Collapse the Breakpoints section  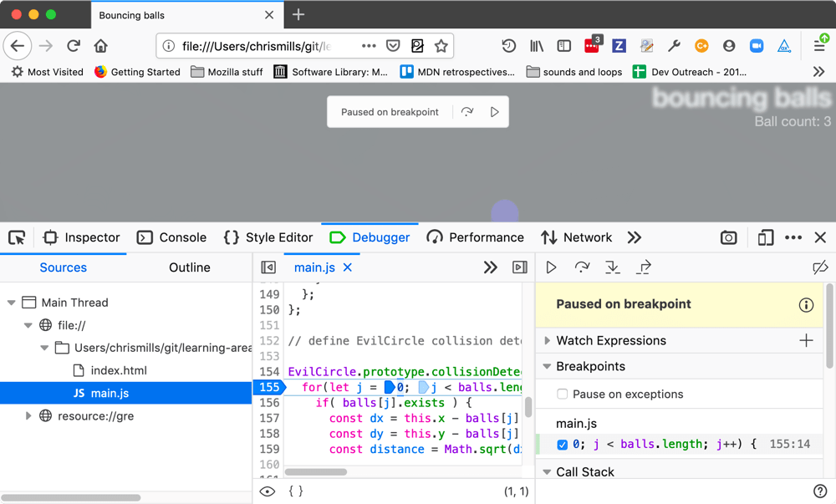pos(546,366)
